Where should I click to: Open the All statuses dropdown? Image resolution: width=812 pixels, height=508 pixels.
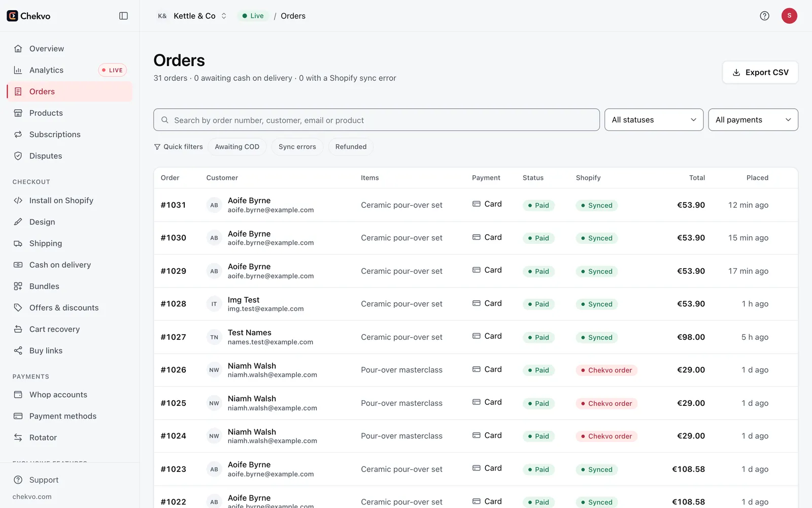654,120
